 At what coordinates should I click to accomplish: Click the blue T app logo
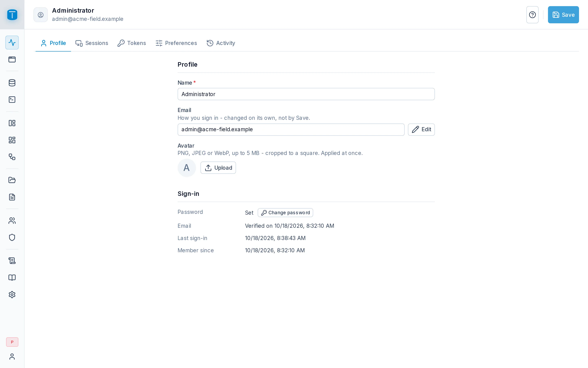point(12,15)
